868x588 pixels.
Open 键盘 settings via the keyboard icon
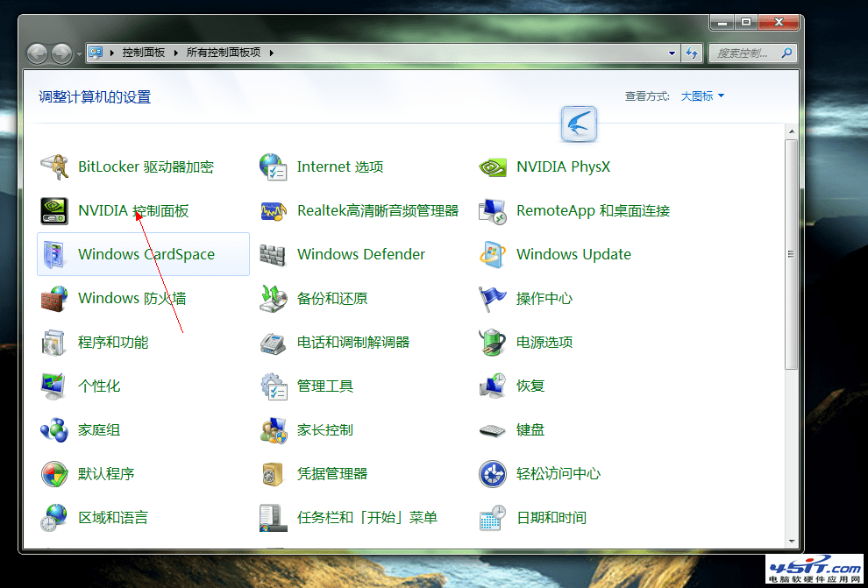[x=493, y=429]
